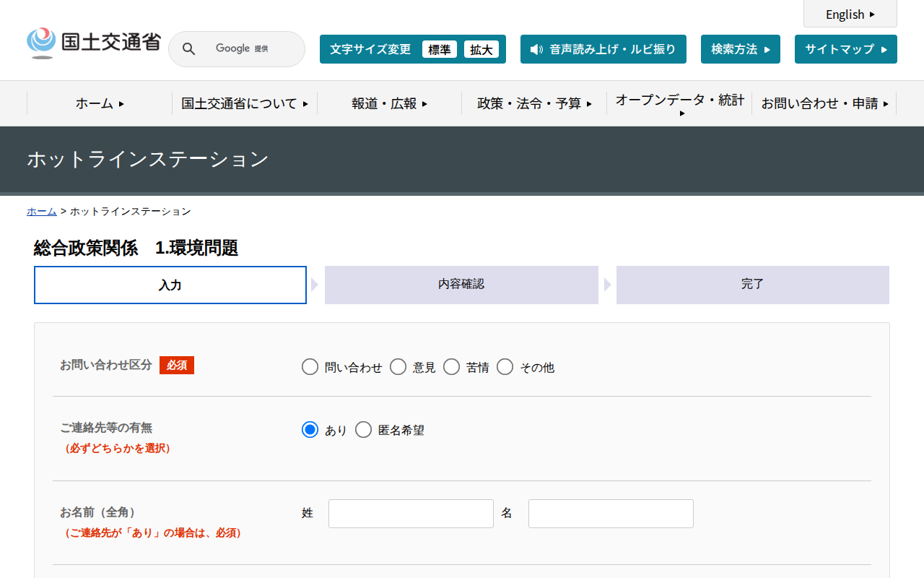Viewport: 924px width, 578px height.
Task: Click the search magnifier icon
Action: click(188, 49)
